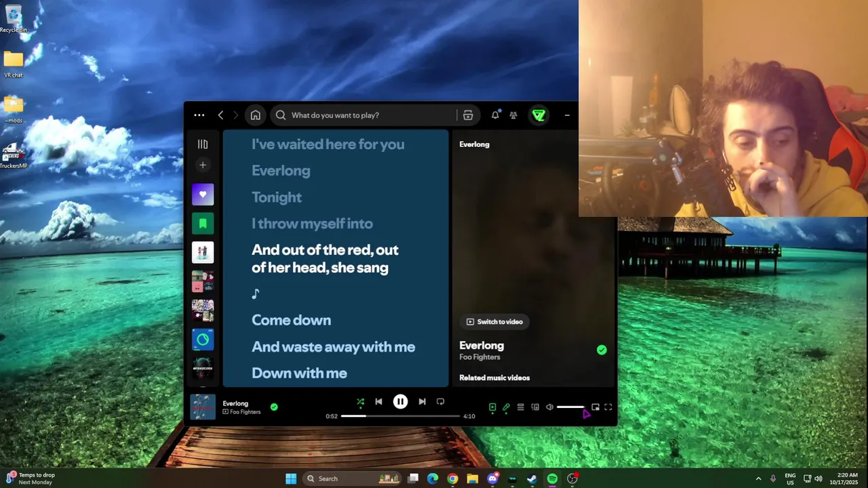
Task: Open VR chat desktop folder
Action: point(14,65)
